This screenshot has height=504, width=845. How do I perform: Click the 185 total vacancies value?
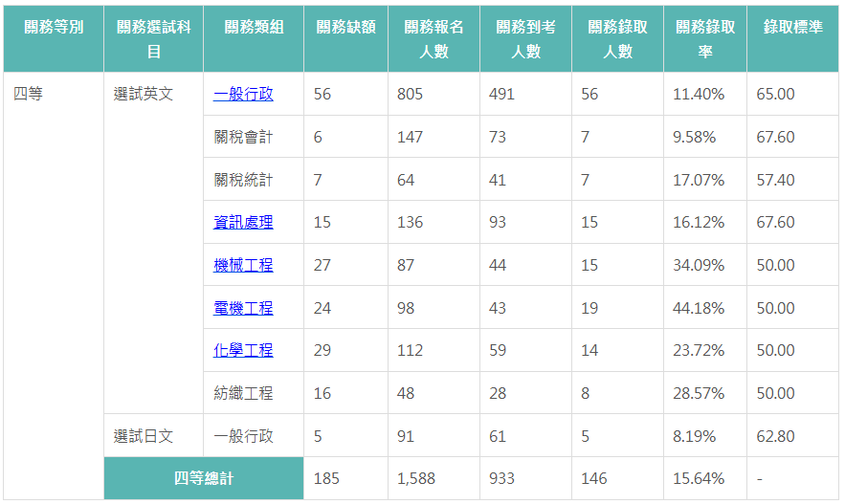(326, 479)
